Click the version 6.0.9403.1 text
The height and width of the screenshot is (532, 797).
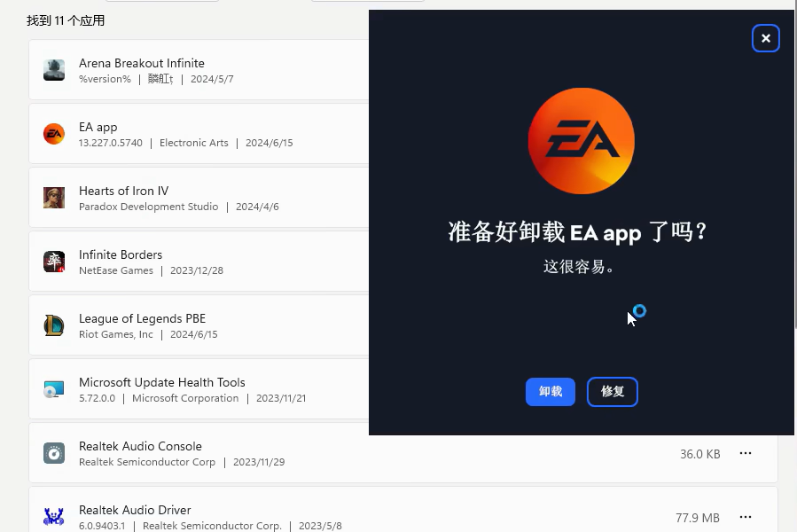click(102, 526)
